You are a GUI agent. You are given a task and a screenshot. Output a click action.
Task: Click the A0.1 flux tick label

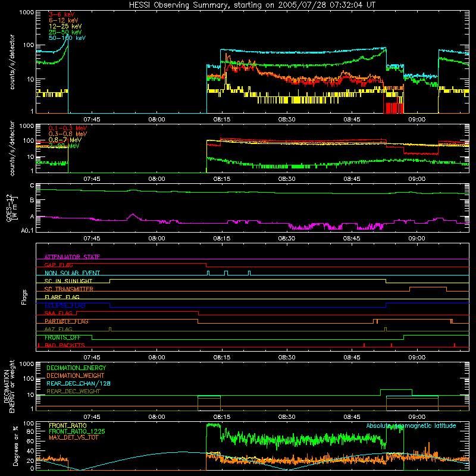coord(27,231)
